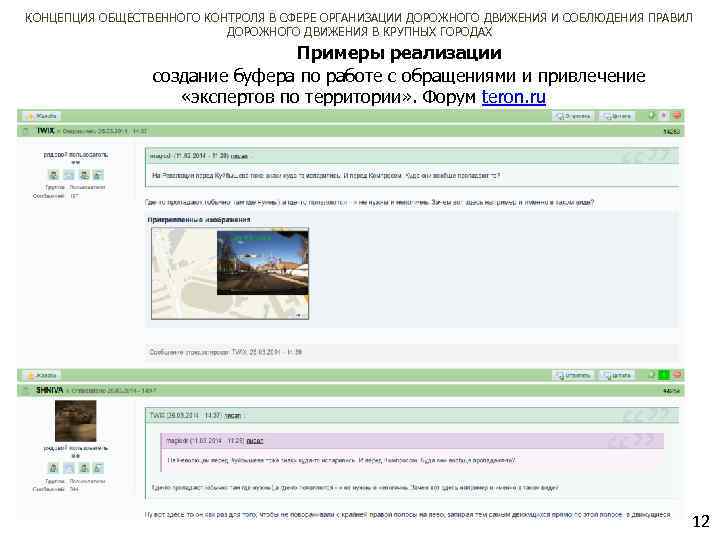The height and width of the screenshot is (540, 720).
Task: Click second profile icon under TWIX's user info
Action: point(68,175)
